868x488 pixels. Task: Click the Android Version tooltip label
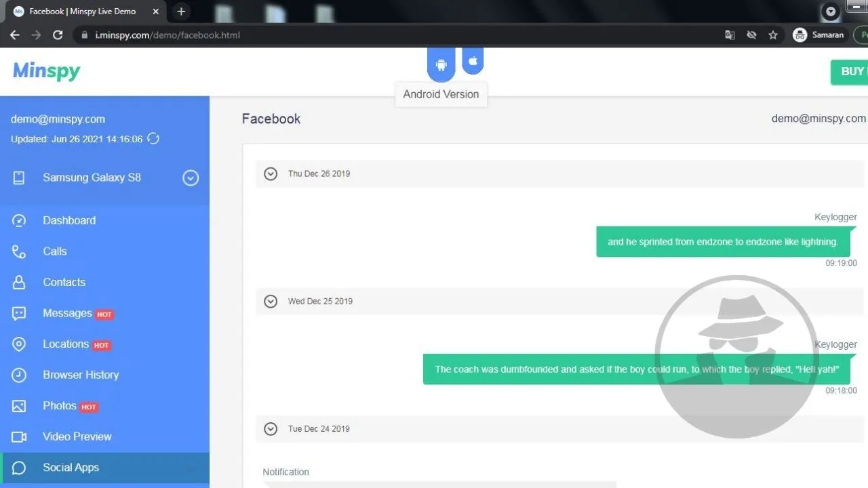441,94
